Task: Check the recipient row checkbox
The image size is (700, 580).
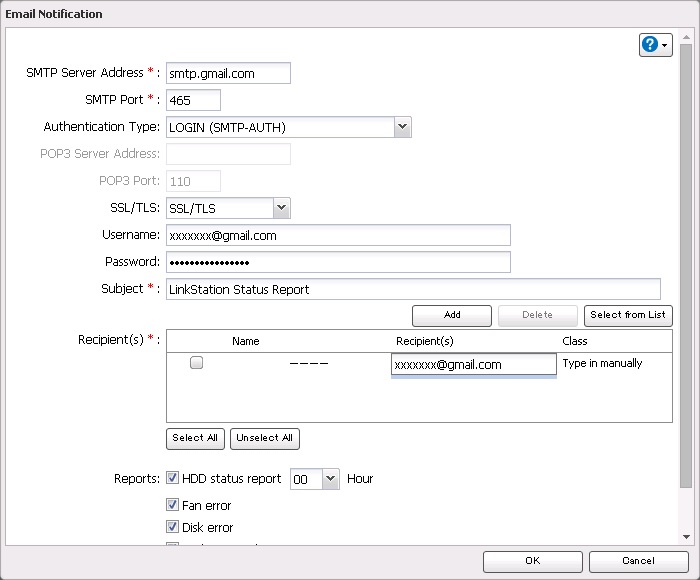Action: tap(197, 364)
